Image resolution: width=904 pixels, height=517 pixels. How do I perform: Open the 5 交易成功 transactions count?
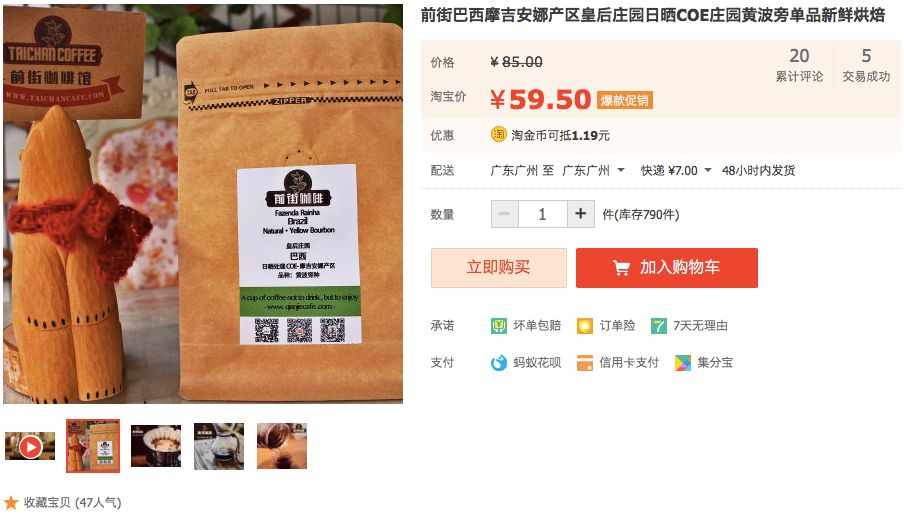[x=866, y=65]
